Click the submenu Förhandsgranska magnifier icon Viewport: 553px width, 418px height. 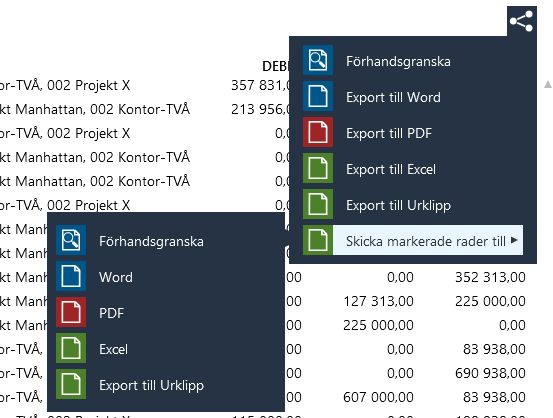pyautogui.click(x=71, y=240)
